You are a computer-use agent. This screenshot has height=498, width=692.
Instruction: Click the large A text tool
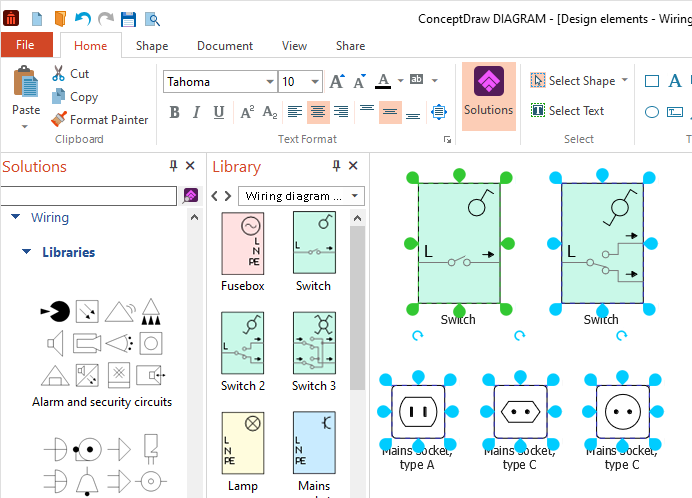point(675,81)
